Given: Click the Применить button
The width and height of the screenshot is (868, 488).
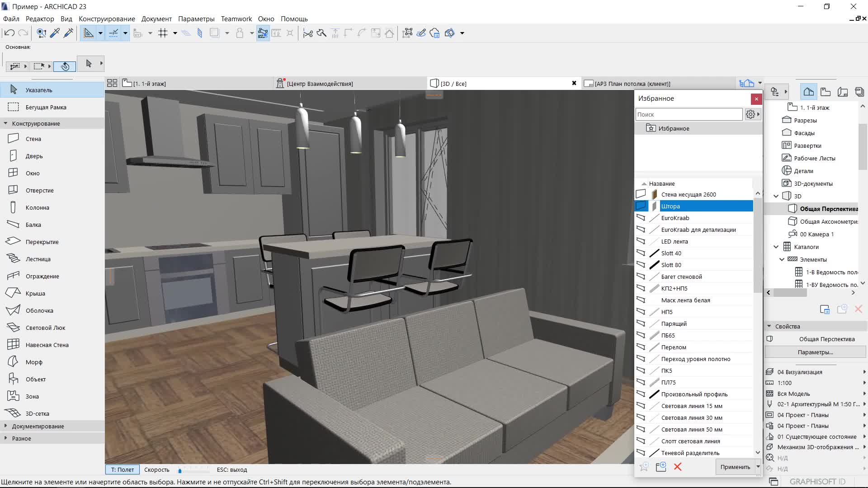Looking at the screenshot, I should coord(735,467).
